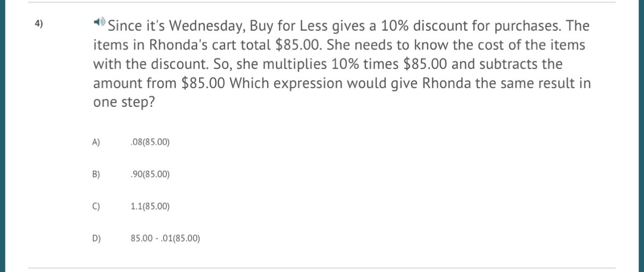Select answer letter A)
Image resolution: width=644 pixels, height=272 pixels.
[97, 142]
